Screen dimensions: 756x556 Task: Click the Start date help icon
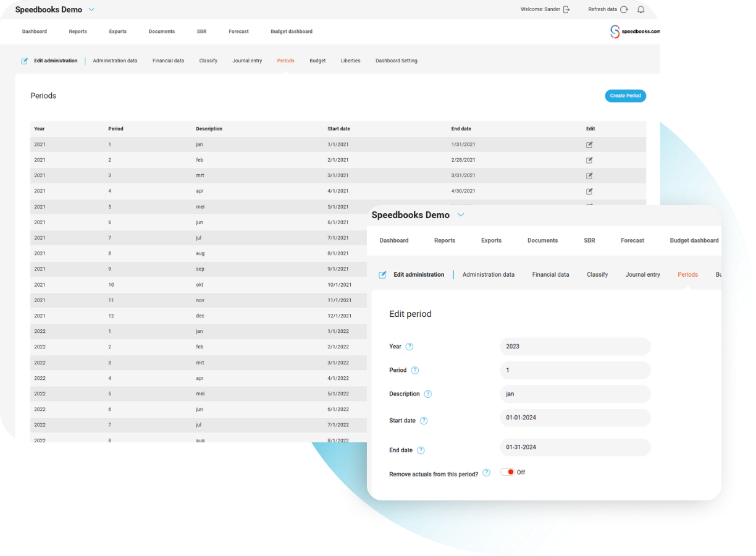click(424, 421)
